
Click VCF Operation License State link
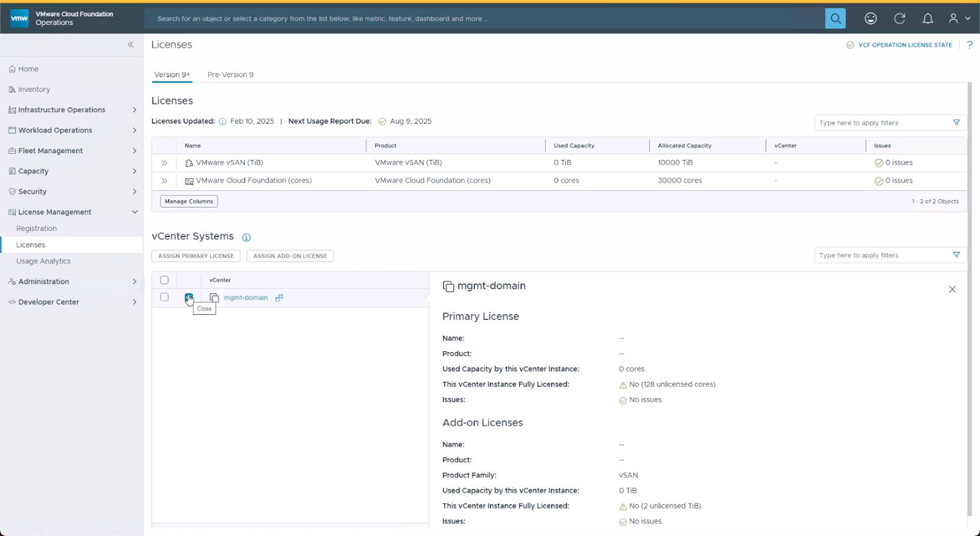tap(905, 45)
